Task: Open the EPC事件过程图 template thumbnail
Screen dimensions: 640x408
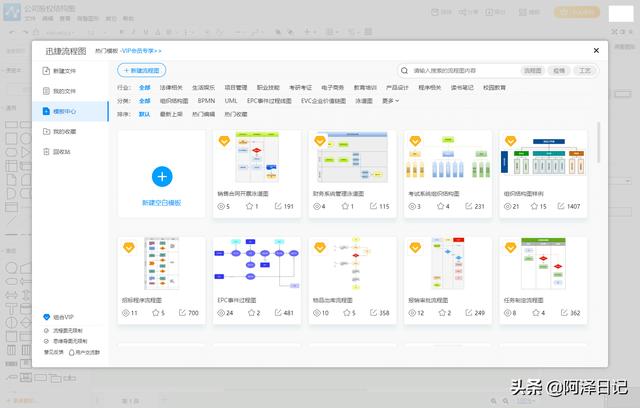Action: [257, 264]
